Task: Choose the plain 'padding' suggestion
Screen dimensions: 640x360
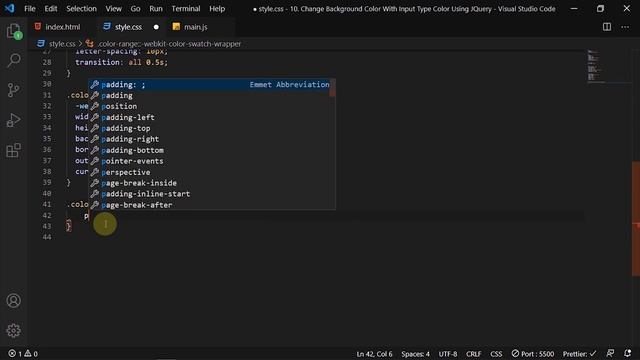Action: click(x=209, y=96)
